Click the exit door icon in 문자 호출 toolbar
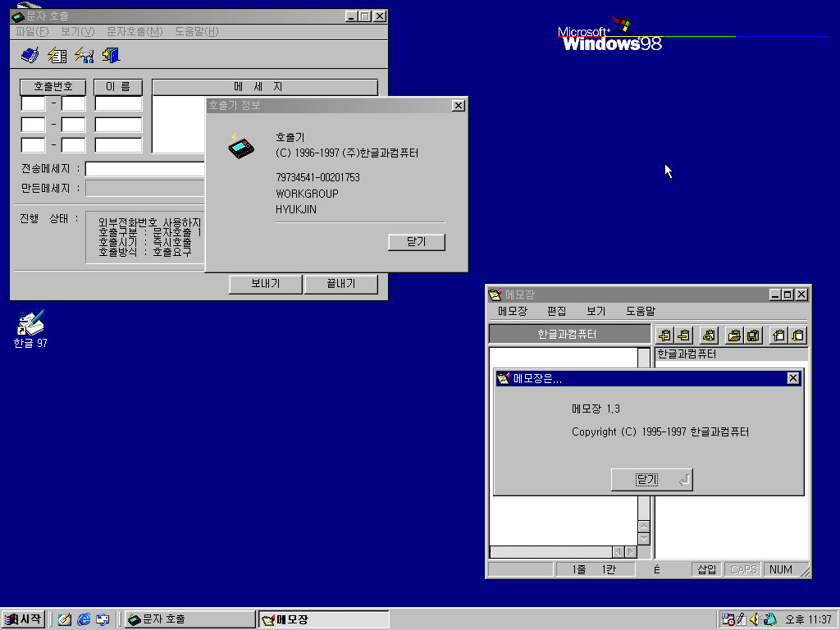Screen dimensions: 840x630 [x=111, y=55]
